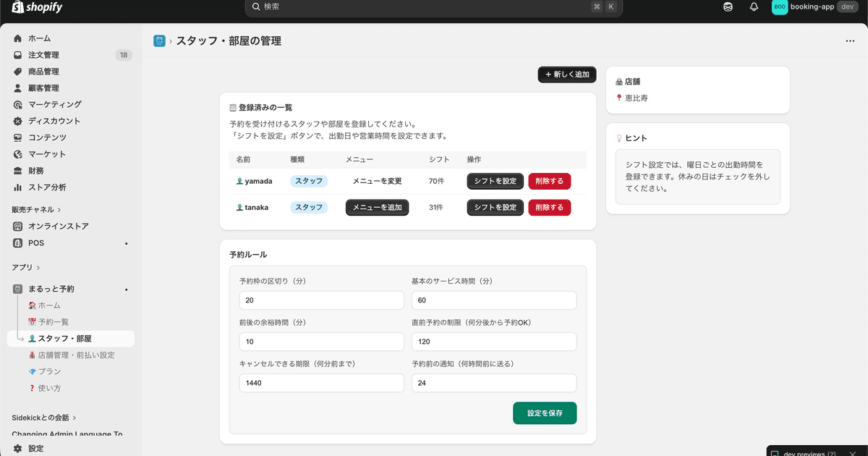Open the more actions menu on スタッフ・部屋の管理

(850, 41)
